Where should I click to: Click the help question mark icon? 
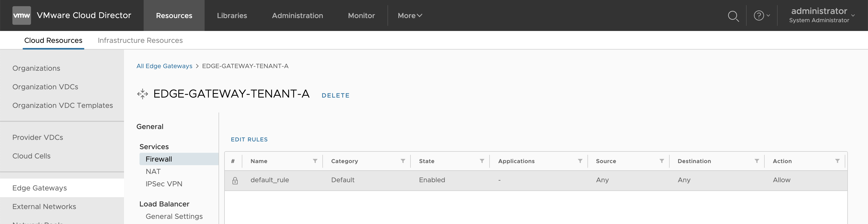(x=758, y=15)
